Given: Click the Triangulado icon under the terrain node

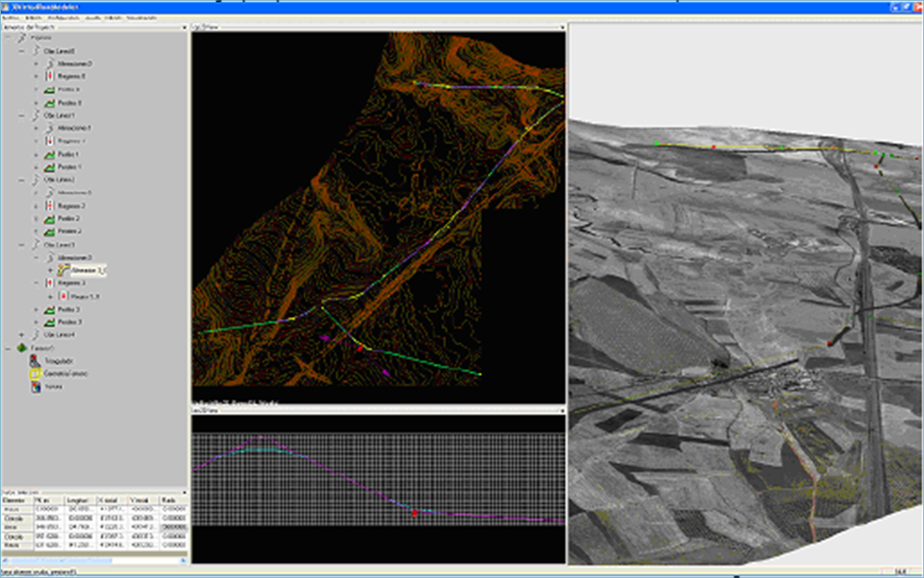Looking at the screenshot, I should (35, 360).
